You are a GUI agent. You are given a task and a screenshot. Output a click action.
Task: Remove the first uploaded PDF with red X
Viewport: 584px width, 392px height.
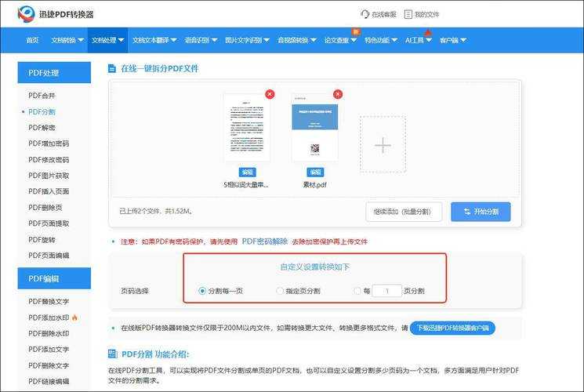click(270, 94)
